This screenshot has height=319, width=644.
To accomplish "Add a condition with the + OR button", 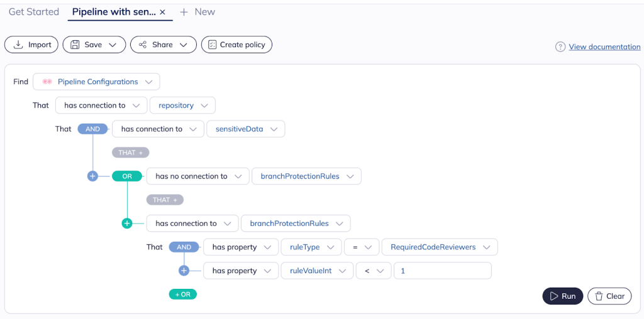I will point(182,294).
